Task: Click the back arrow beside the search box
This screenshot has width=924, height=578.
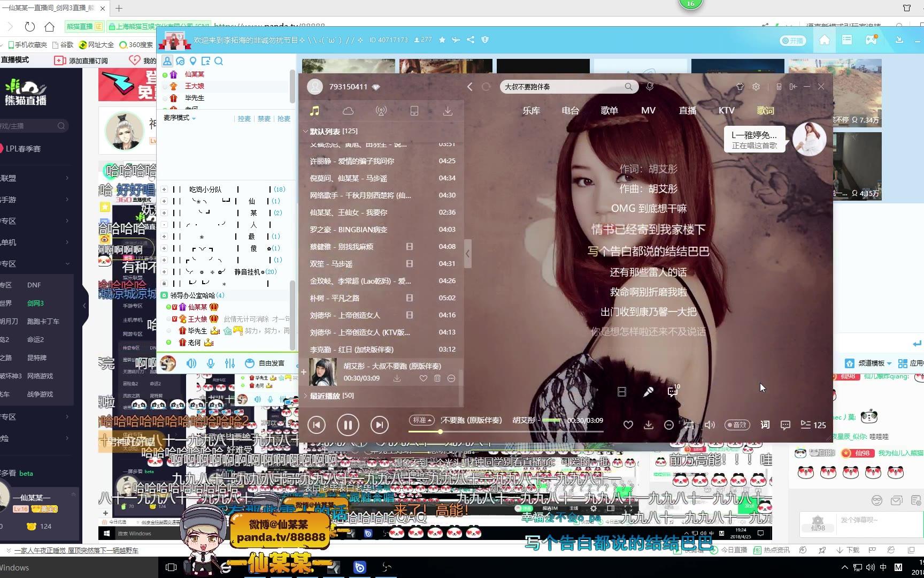Action: point(470,87)
